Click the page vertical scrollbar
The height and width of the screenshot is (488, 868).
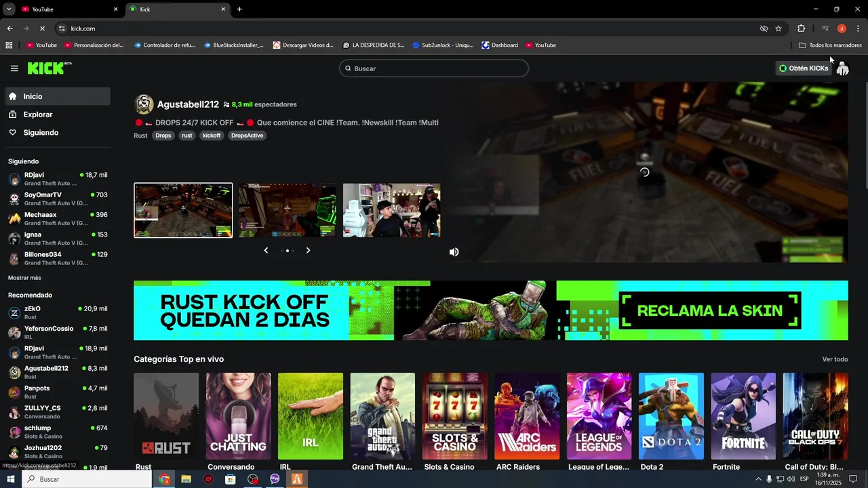pyautogui.click(x=865, y=136)
